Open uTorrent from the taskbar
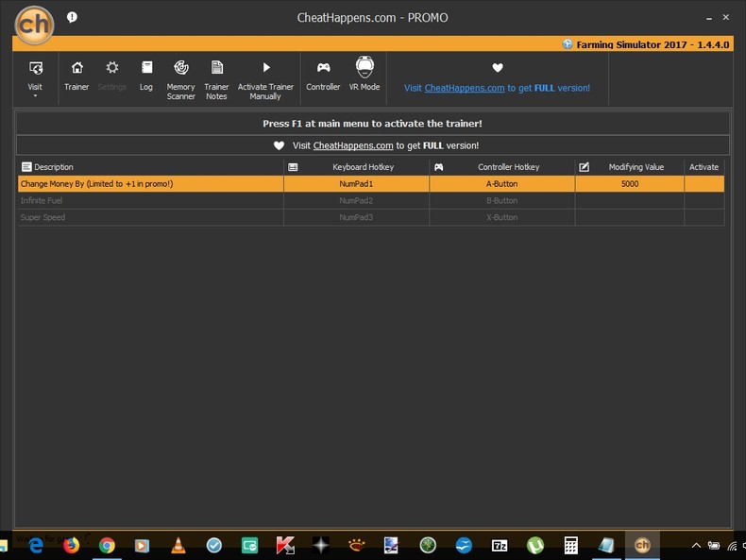This screenshot has height=560, width=746. pos(535,545)
